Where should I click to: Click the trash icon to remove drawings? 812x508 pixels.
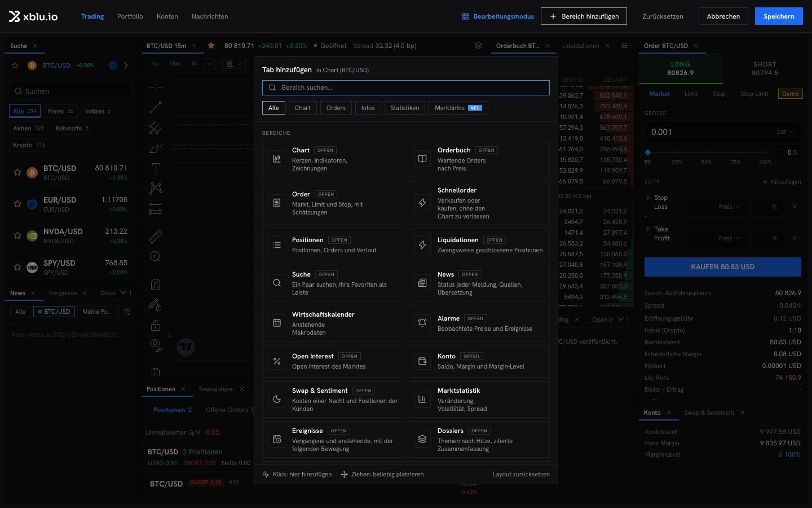coord(156,372)
